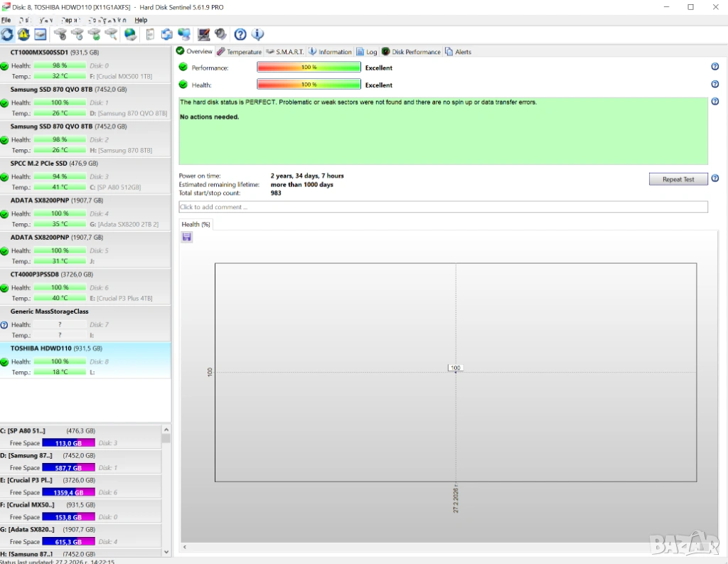Open the File menu
The height and width of the screenshot is (564, 728).
(6, 20)
